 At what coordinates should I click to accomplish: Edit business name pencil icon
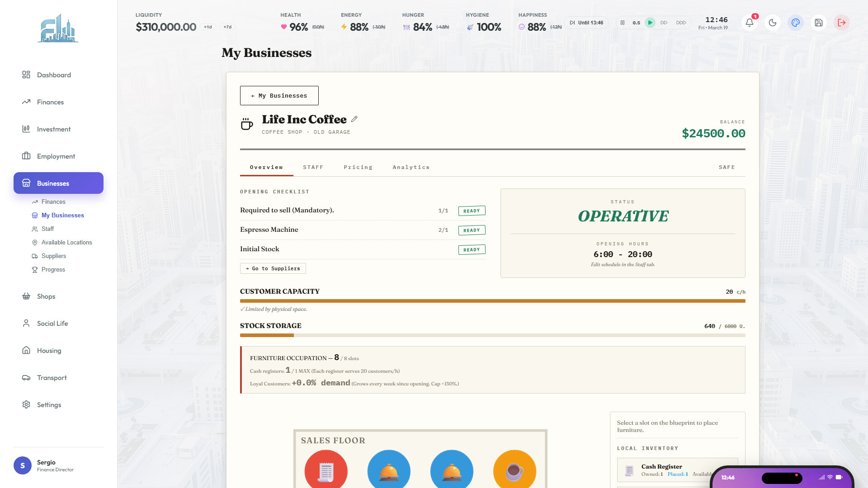point(354,119)
